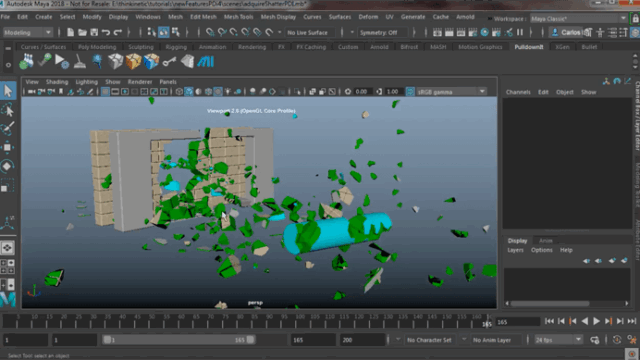The height and width of the screenshot is (360, 640).
Task: Click the blue cracked cube shelf icon
Action: 151,62
